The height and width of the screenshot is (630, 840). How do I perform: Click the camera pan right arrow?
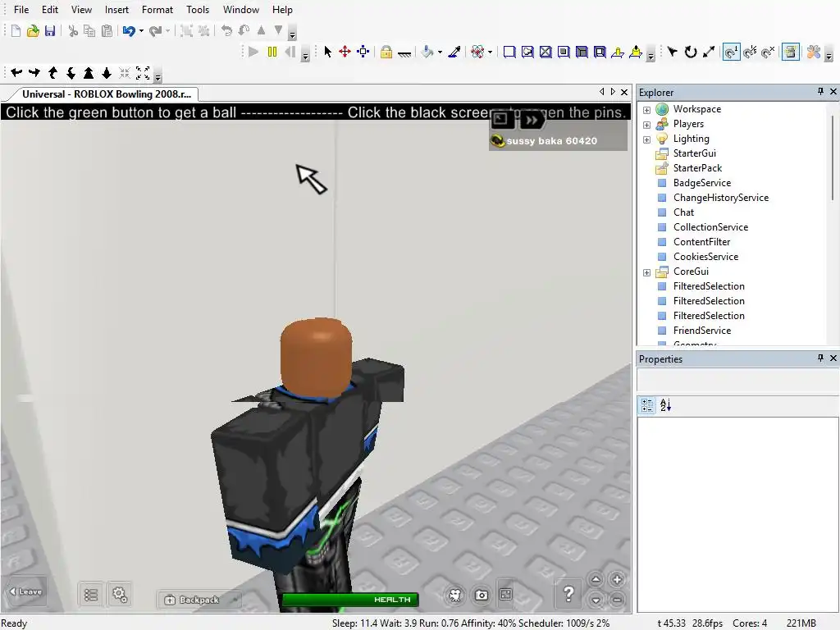click(x=34, y=73)
